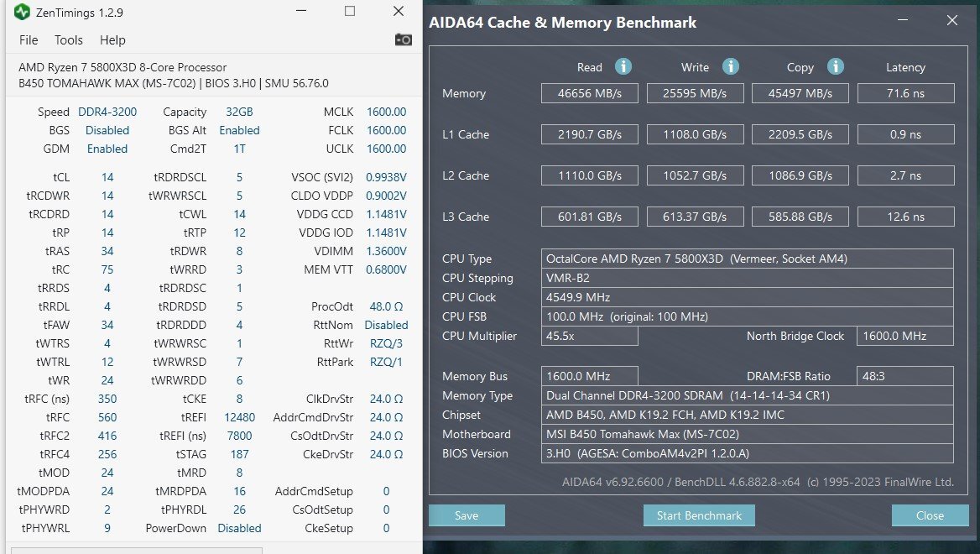Click the Motherboard field MSI B450 Tomahawk Max
Image resolution: width=980 pixels, height=554 pixels.
click(748, 434)
